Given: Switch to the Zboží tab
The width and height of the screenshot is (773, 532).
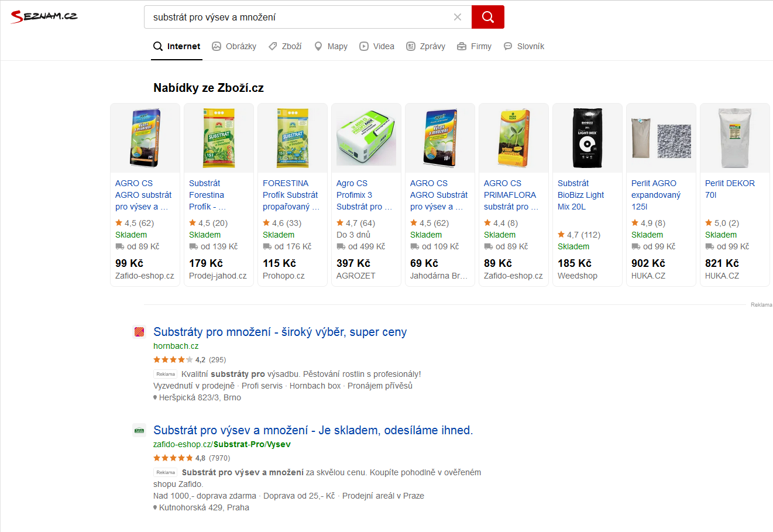Looking at the screenshot, I should (285, 46).
